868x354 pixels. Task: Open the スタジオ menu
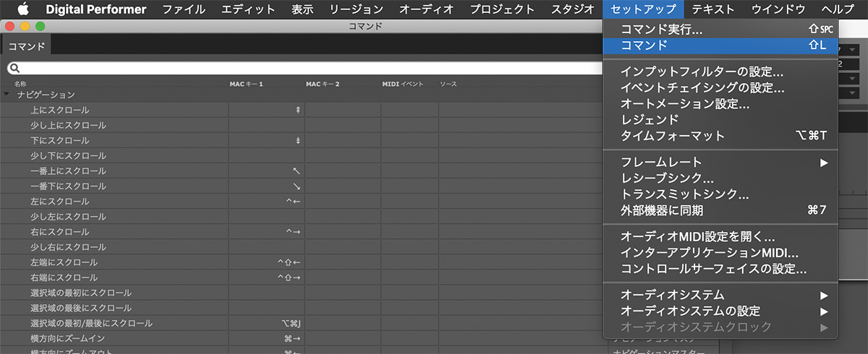point(572,9)
